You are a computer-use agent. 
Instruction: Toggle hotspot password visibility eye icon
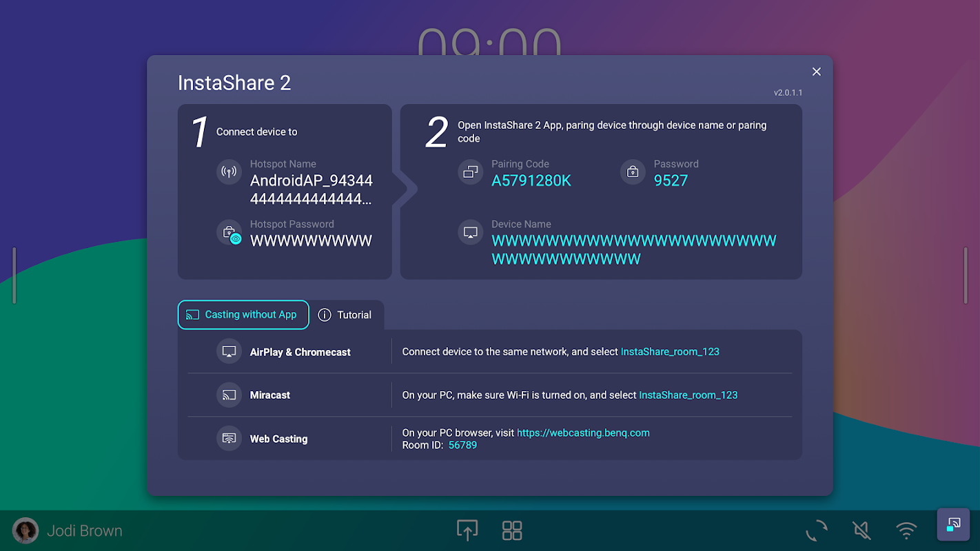tap(236, 239)
